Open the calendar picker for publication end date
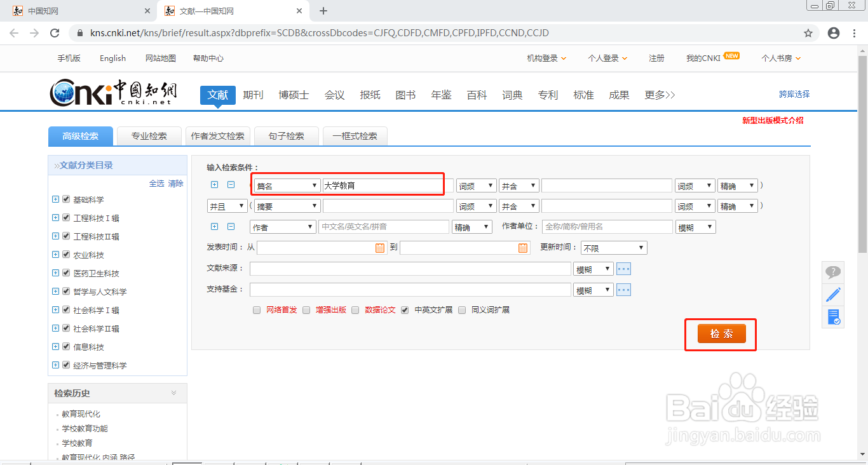 tap(522, 247)
